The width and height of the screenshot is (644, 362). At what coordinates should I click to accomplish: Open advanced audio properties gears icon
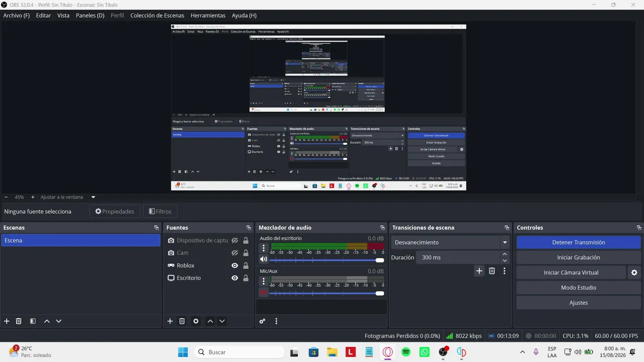pos(262,321)
